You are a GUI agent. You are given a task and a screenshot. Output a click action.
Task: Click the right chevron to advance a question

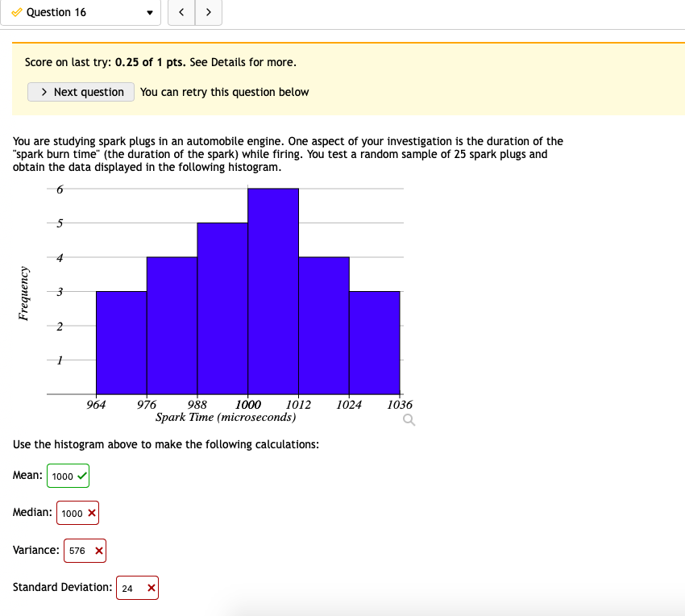pos(208,12)
